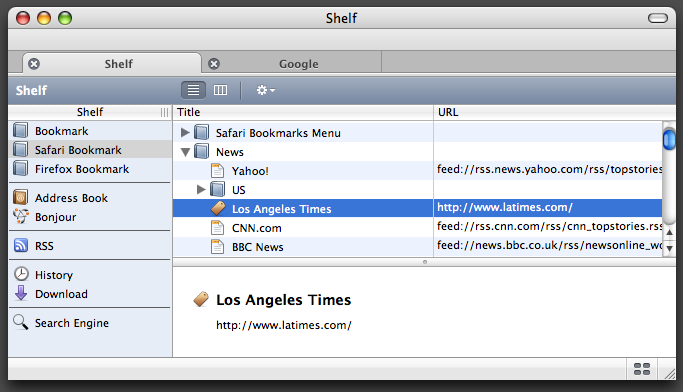Switch to the Google tab

click(298, 64)
